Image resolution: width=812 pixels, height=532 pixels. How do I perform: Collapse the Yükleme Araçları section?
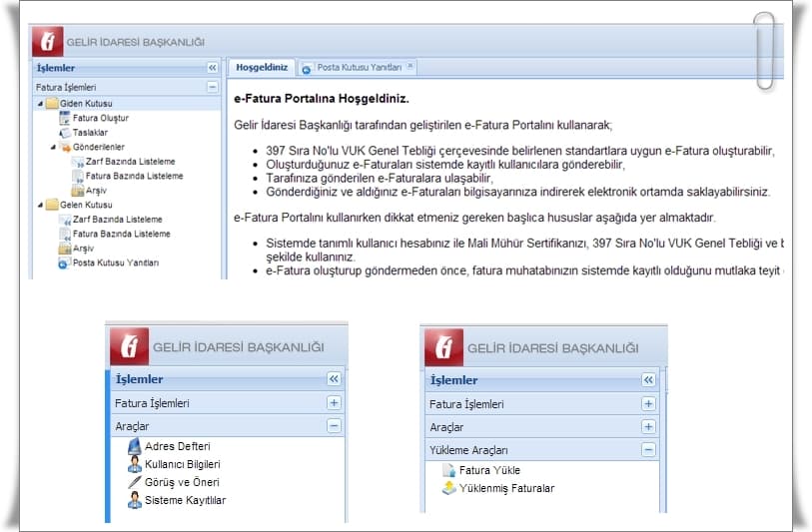coord(648,450)
